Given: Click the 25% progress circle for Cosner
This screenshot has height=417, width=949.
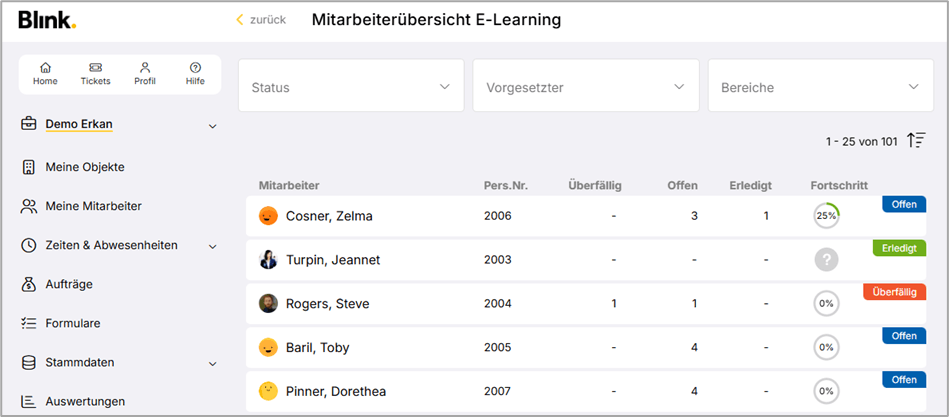Looking at the screenshot, I should pyautogui.click(x=826, y=216).
